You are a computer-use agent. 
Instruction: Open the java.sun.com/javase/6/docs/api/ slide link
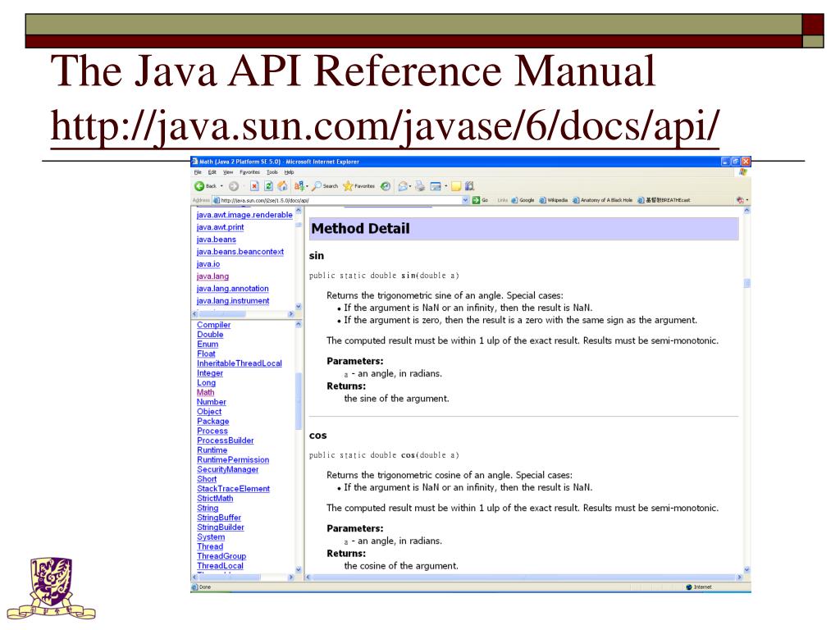point(386,126)
